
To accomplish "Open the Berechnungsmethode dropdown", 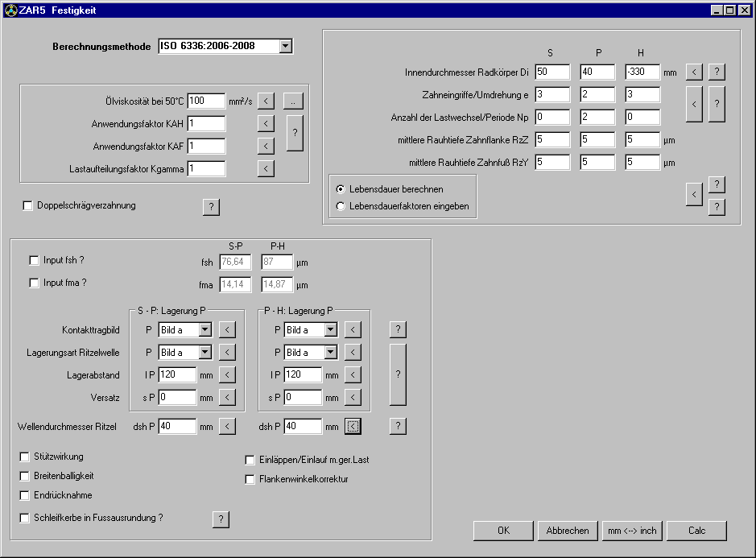I will 285,47.
